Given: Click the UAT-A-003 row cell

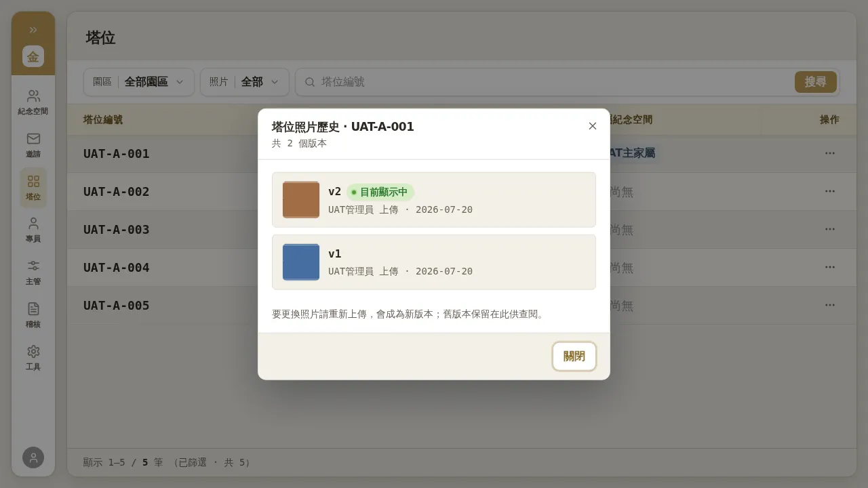Looking at the screenshot, I should 117,230.
